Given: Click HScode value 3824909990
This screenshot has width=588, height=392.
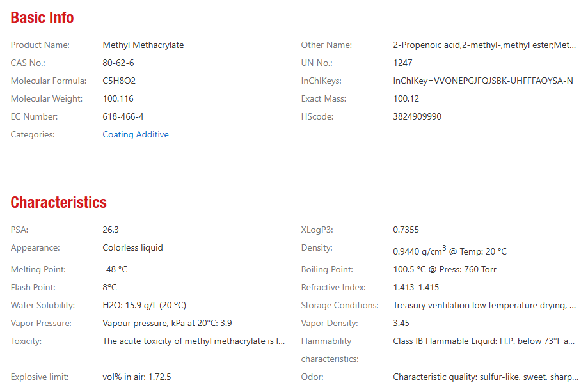Looking at the screenshot, I should [x=417, y=116].
